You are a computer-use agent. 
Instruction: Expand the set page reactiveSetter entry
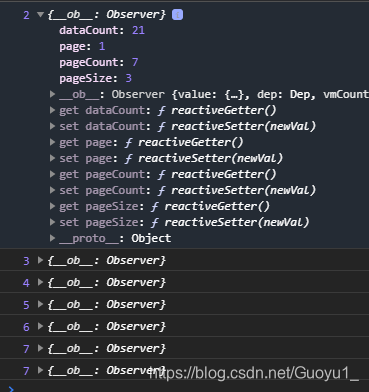coord(52,158)
